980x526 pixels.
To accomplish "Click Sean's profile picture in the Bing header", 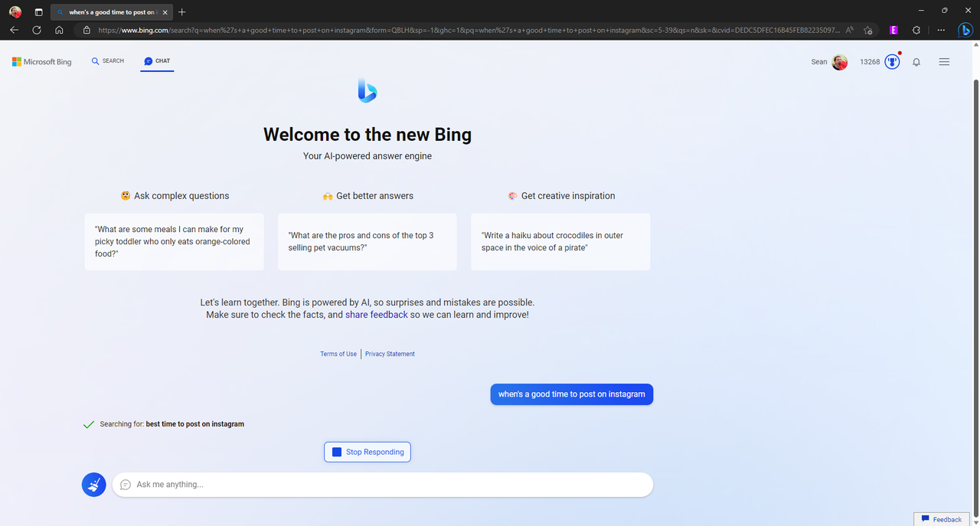I will 840,62.
